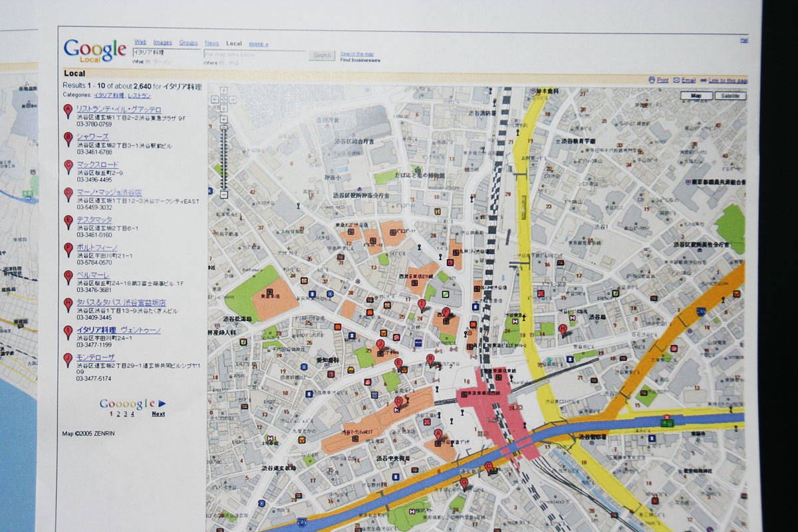
Task: Click the zoom in plus button
Action: tap(223, 120)
